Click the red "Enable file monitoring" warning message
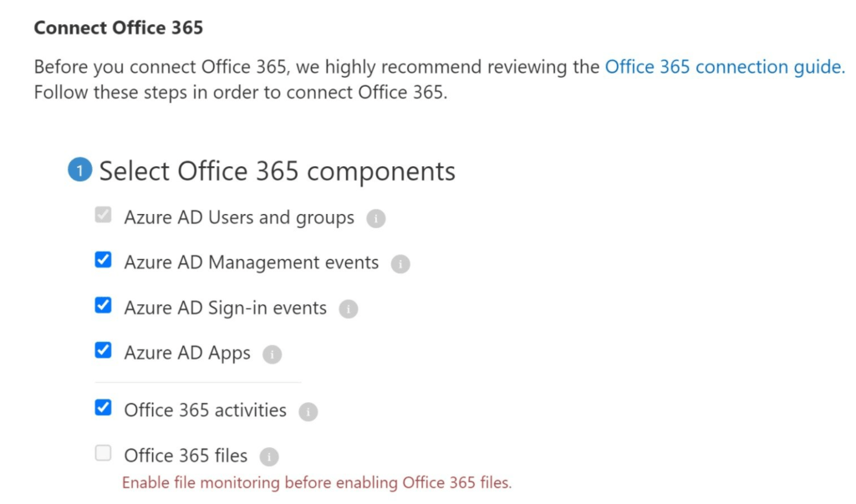 tap(316, 482)
